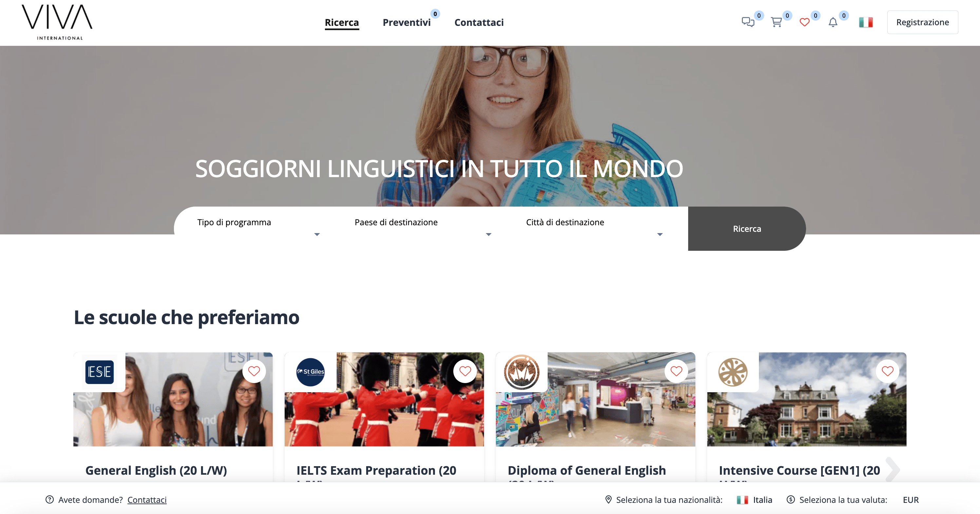Change language via Italian flag icon
Viewport: 980px width, 514px height.
pos(866,22)
